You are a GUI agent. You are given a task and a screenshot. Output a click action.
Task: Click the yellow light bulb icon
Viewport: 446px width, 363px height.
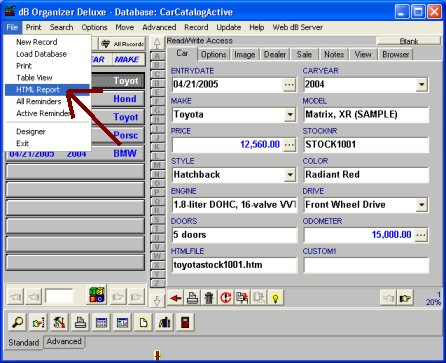coord(276,298)
